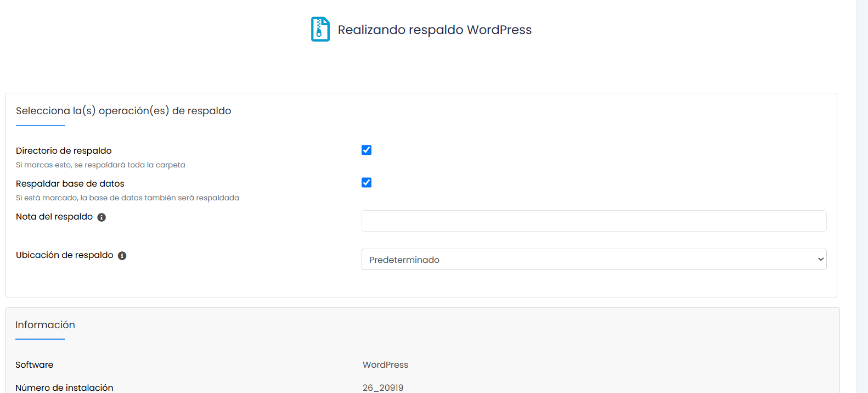Click the Software label
The image size is (868, 393).
[34, 365]
